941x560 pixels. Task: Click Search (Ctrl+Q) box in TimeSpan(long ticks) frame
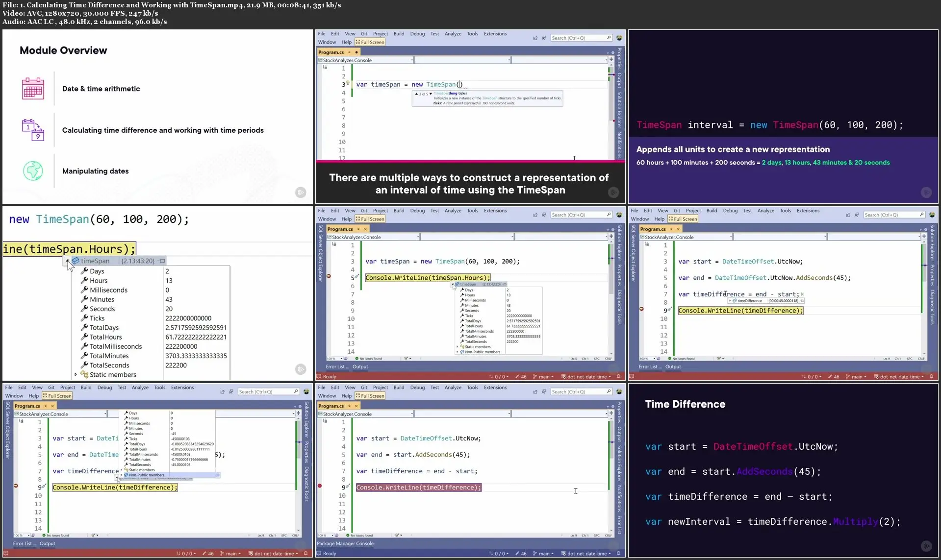[x=581, y=38]
